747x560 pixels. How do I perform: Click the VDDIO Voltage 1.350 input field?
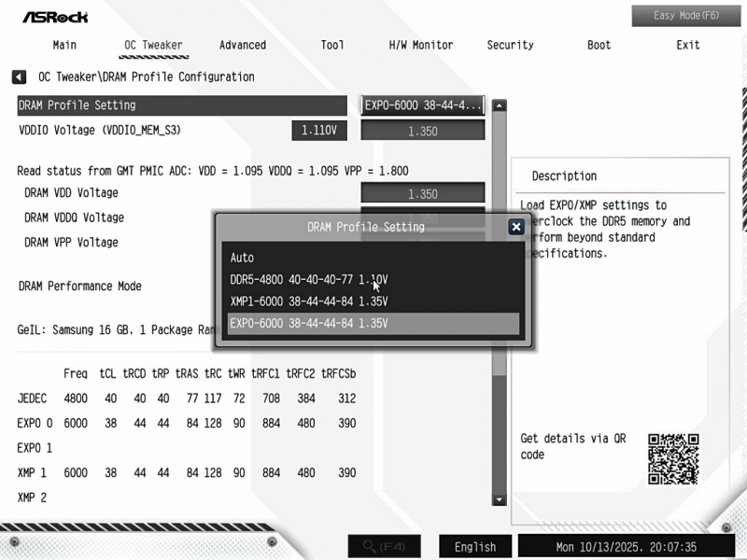coord(423,132)
